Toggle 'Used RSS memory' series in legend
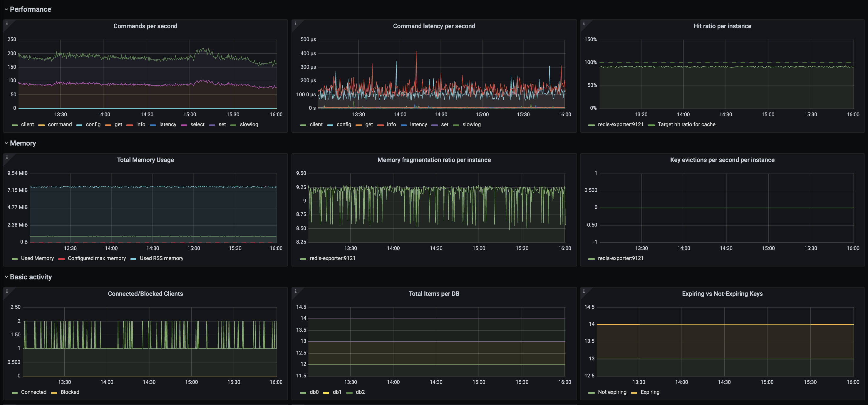 click(161, 258)
